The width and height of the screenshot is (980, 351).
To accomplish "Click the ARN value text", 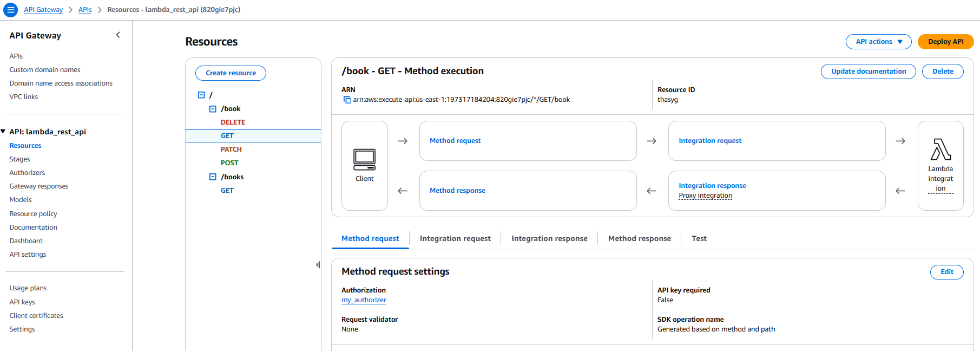I will 461,100.
